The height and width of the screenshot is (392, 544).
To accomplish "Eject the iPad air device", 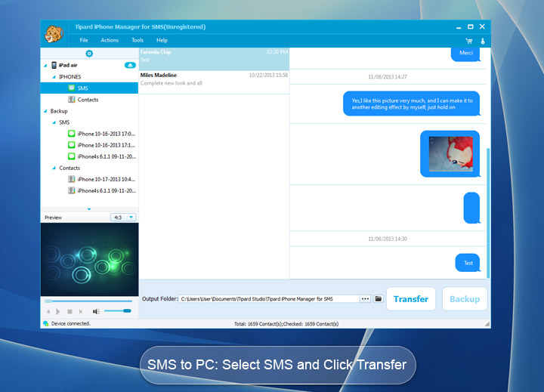I will coord(130,65).
